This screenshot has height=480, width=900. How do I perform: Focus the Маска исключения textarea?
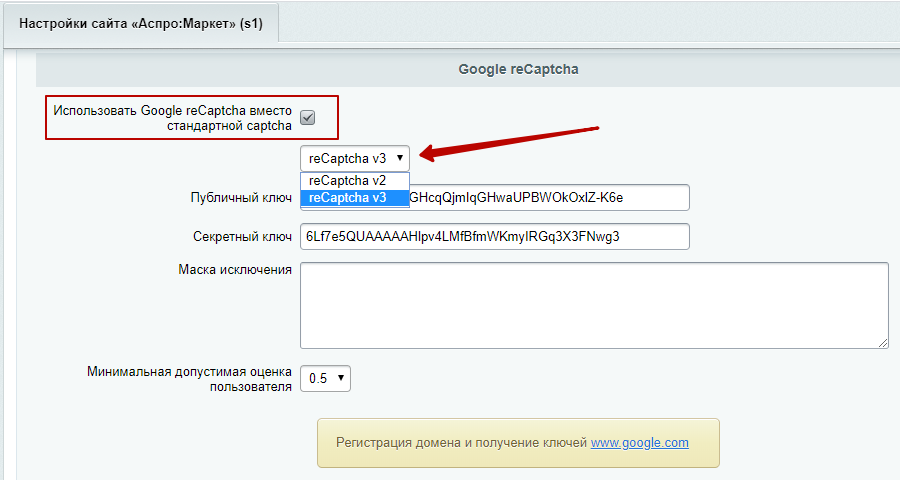click(594, 305)
